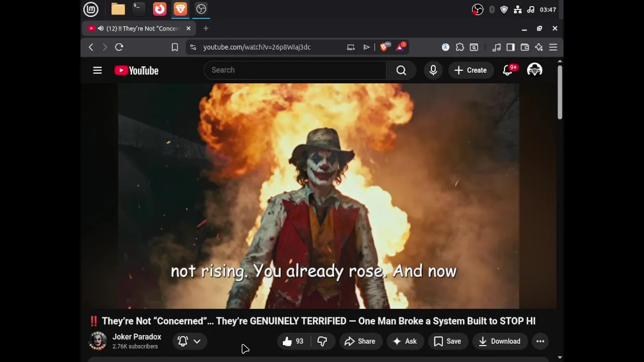
Task: Focus the address bar URL
Action: (257, 47)
